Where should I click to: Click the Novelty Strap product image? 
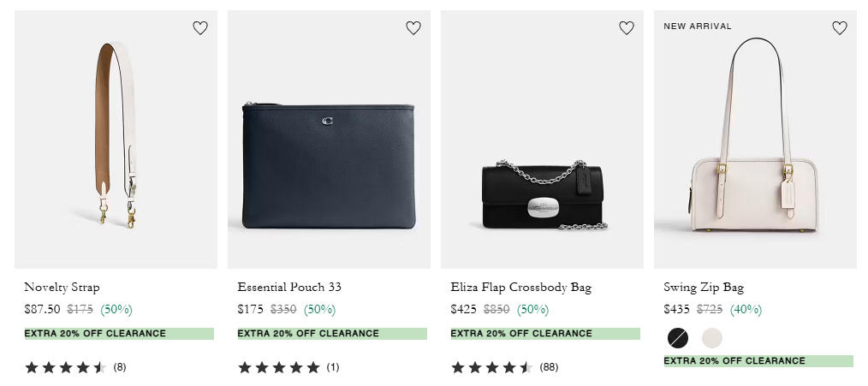(x=116, y=140)
